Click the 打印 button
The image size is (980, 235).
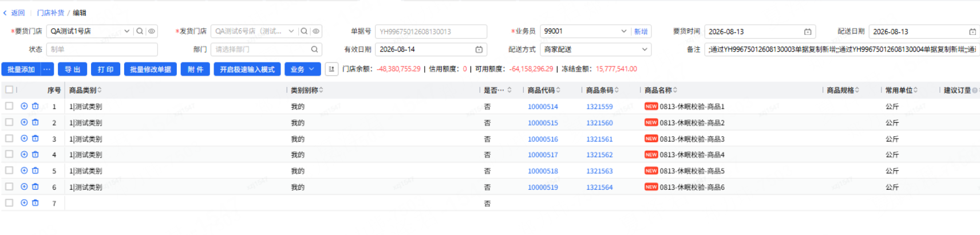pos(105,69)
